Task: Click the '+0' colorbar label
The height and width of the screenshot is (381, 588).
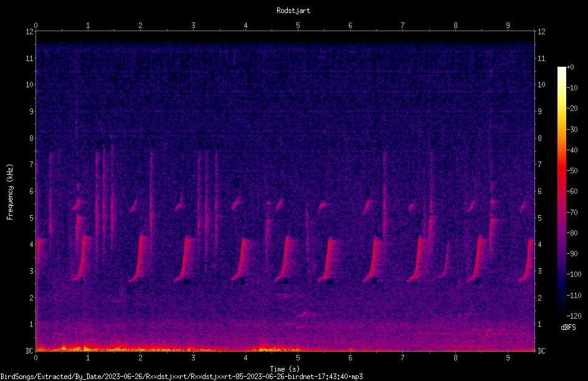Action: click(x=570, y=67)
